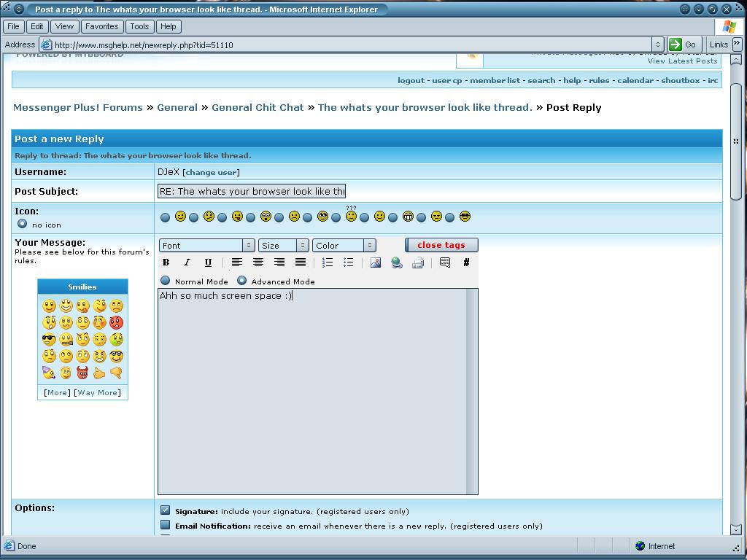Screen dimensions: 747x560
Task: Insert the red angry smiley
Action: tap(116, 323)
